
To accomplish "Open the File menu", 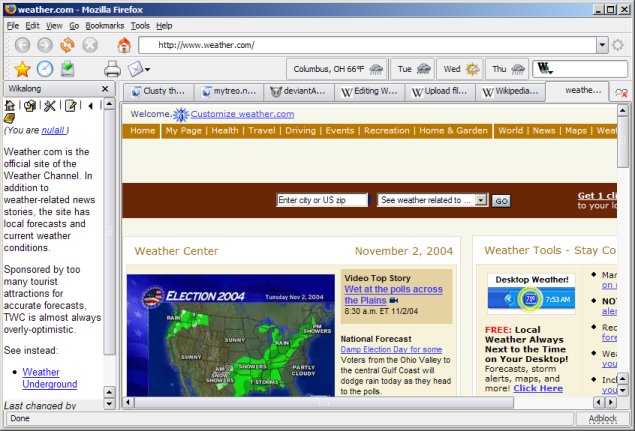I will (x=13, y=26).
